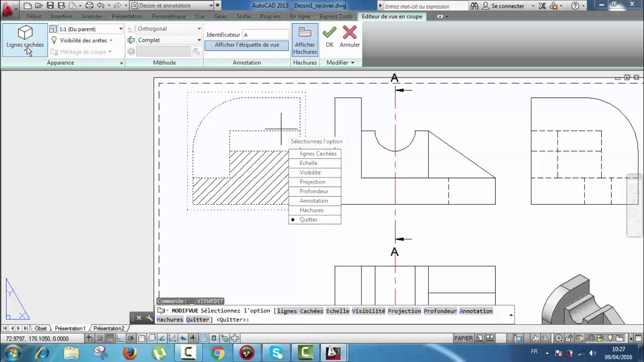Toggle Polar tracking in status bar
Screen dimensions: 644x362
pyautogui.click(x=131, y=338)
